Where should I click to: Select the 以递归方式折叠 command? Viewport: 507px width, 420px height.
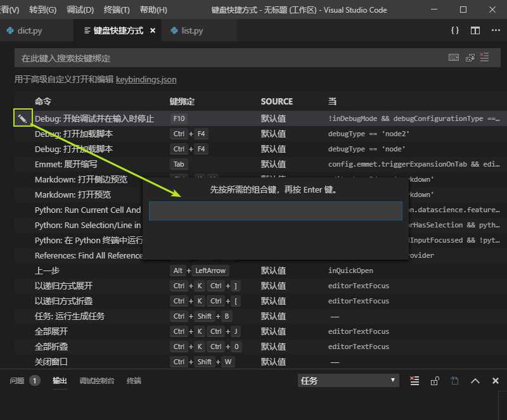pos(64,301)
